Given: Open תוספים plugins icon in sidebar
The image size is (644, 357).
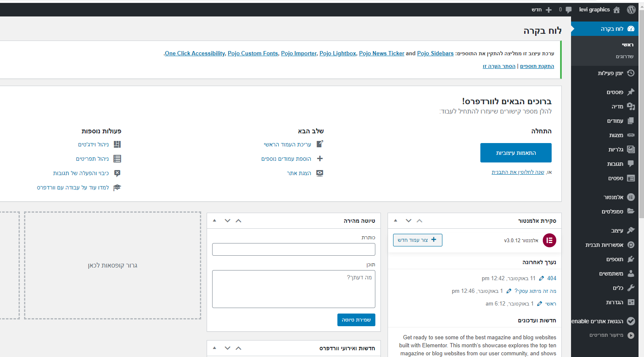Looking at the screenshot, I should tap(631, 259).
